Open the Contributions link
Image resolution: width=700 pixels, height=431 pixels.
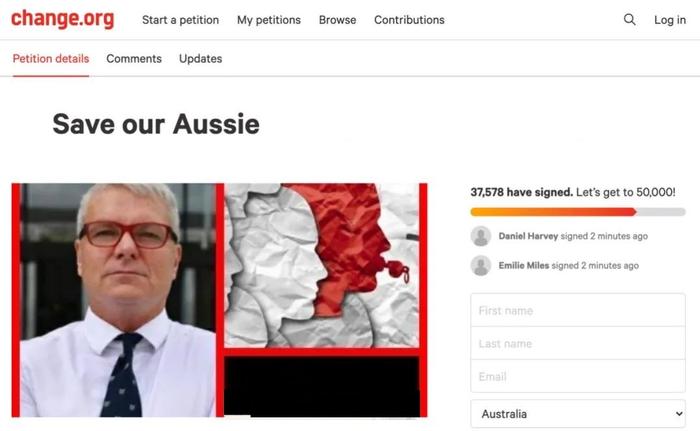coord(409,20)
